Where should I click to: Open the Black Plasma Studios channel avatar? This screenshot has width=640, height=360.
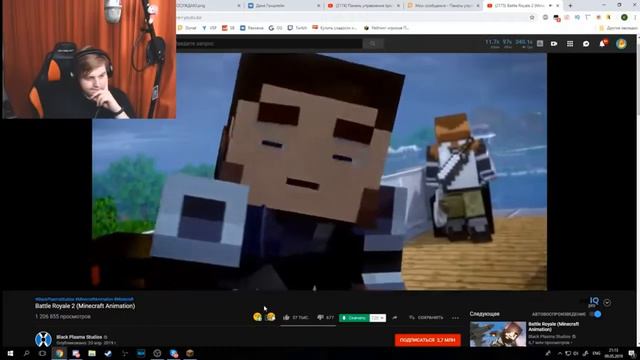tap(43, 340)
